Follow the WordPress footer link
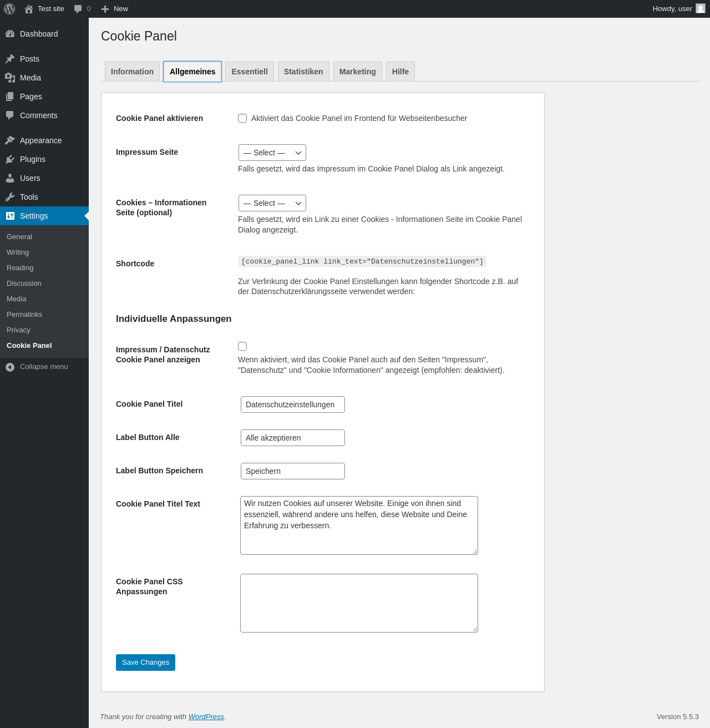The height and width of the screenshot is (728, 710). click(x=206, y=717)
